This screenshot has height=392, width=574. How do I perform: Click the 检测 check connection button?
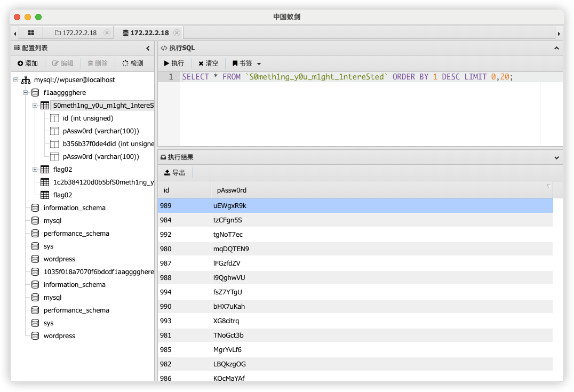coord(133,63)
